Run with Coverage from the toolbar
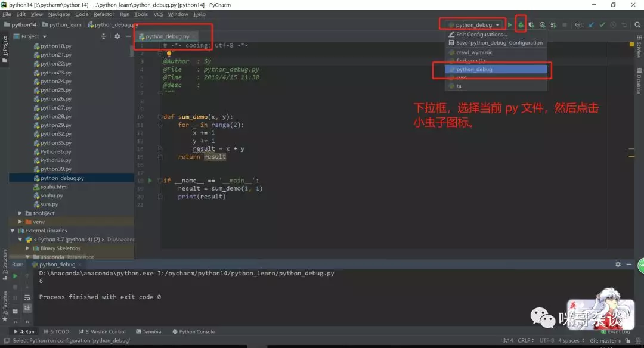This screenshot has height=348, width=644. [531, 25]
